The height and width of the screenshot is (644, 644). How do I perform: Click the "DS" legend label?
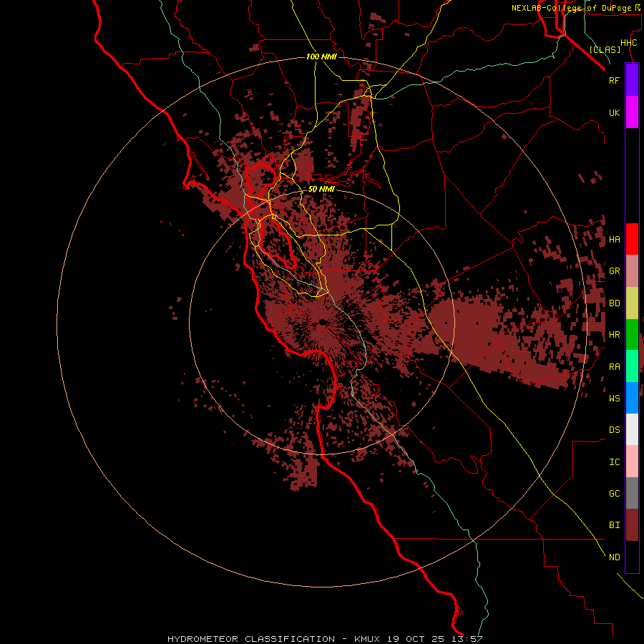(615, 430)
